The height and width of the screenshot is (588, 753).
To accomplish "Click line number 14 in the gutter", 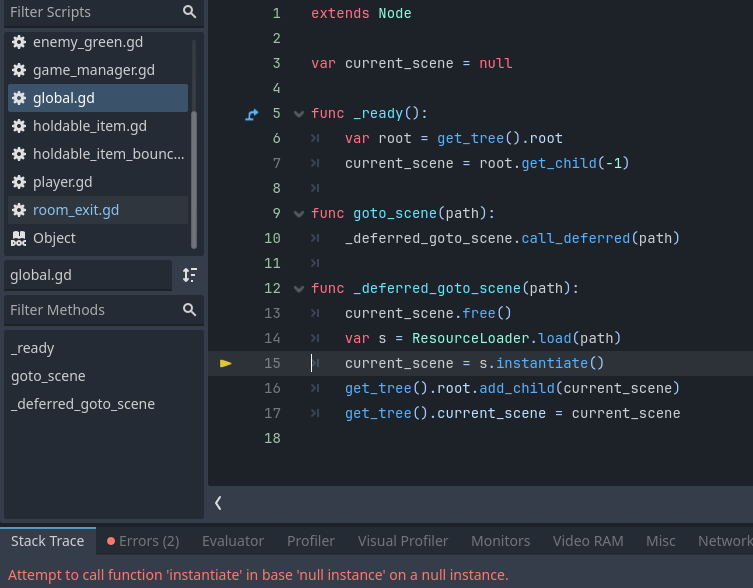I will click(272, 338).
